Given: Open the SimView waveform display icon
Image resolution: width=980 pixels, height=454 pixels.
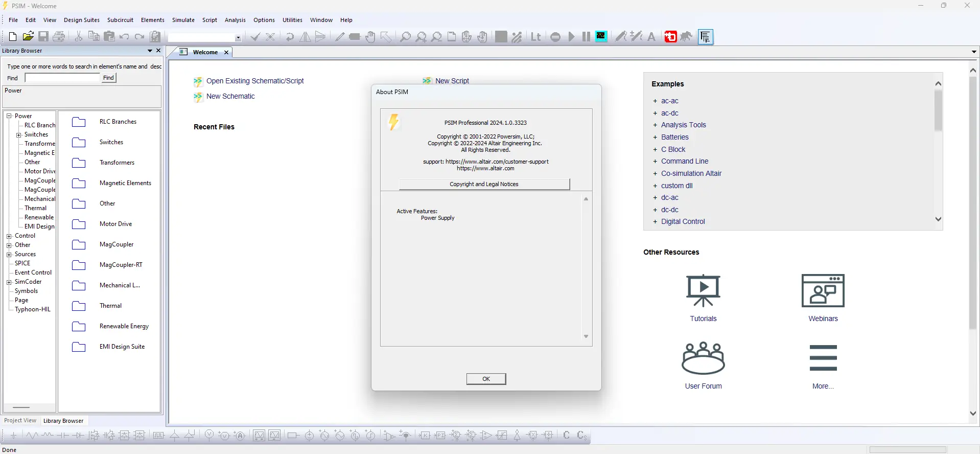Looking at the screenshot, I should [601, 36].
